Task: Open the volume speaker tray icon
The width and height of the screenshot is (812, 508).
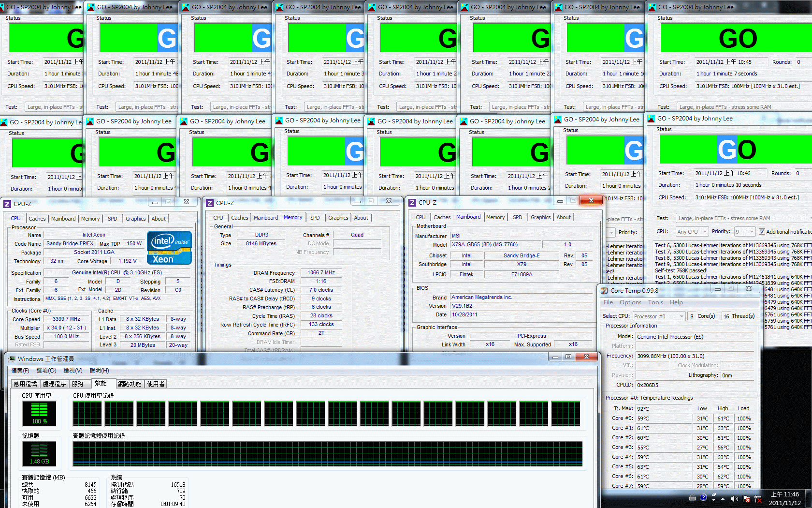Action: (734, 498)
